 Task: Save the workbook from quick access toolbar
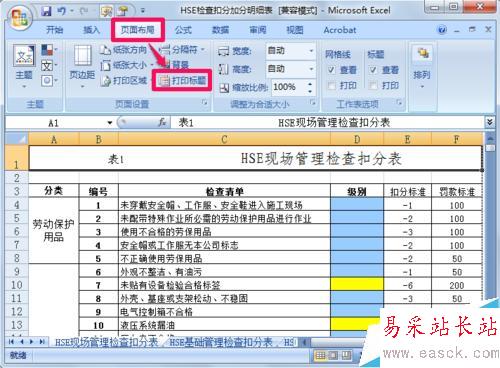(47, 12)
